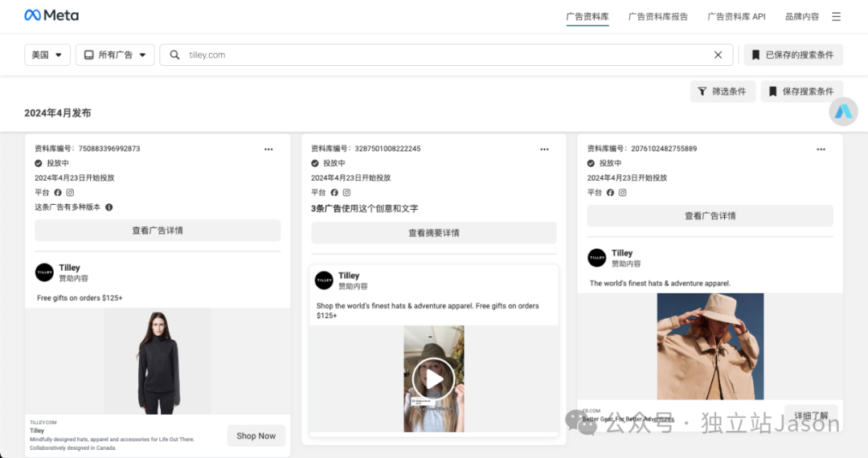Screen dimensions: 868x458
Task: Select the 2024年4月发布 heading
Action: 58,112
